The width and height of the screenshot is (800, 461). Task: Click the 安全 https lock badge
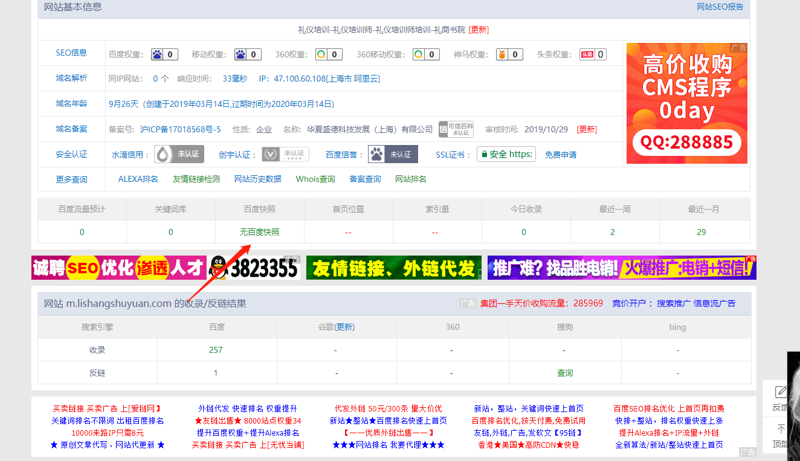pyautogui.click(x=506, y=154)
